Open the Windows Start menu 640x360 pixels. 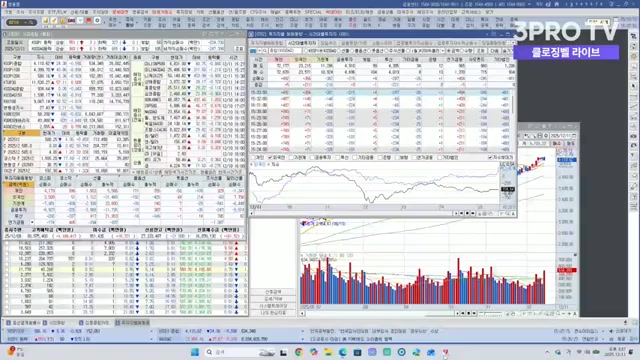point(195,352)
